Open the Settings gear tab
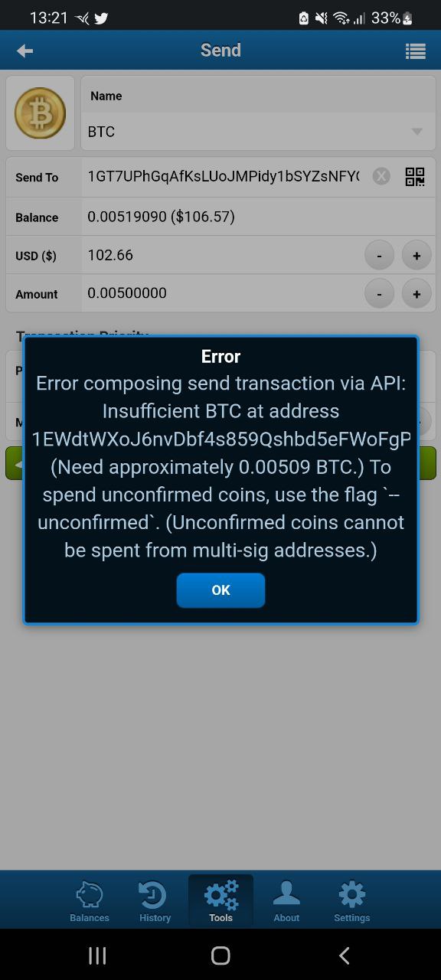The image size is (441, 980). tap(352, 901)
